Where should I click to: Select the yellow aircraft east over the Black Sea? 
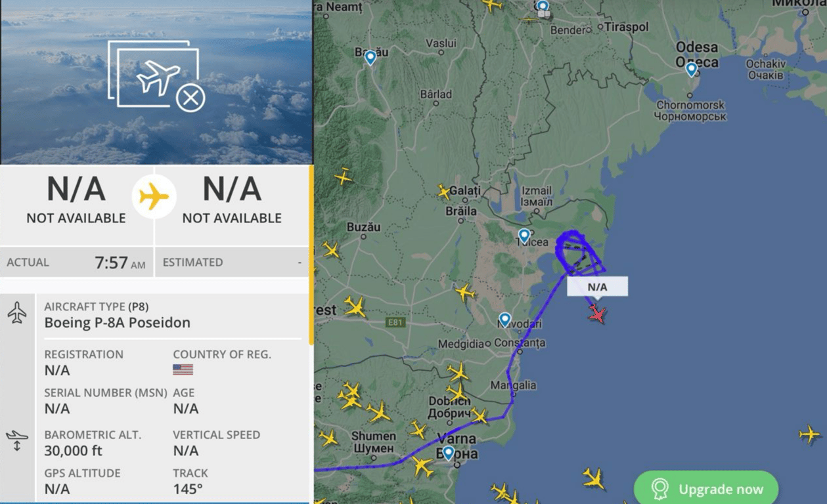click(x=809, y=434)
